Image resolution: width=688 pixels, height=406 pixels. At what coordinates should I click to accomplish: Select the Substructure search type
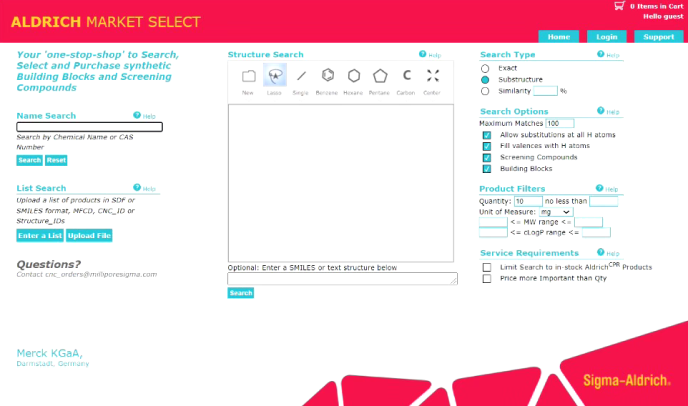[x=485, y=80]
